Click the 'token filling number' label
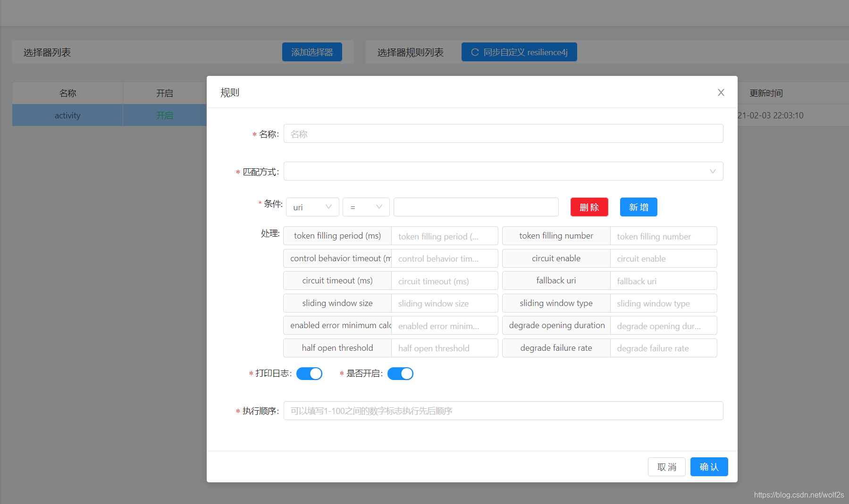849x504 pixels. click(x=556, y=236)
